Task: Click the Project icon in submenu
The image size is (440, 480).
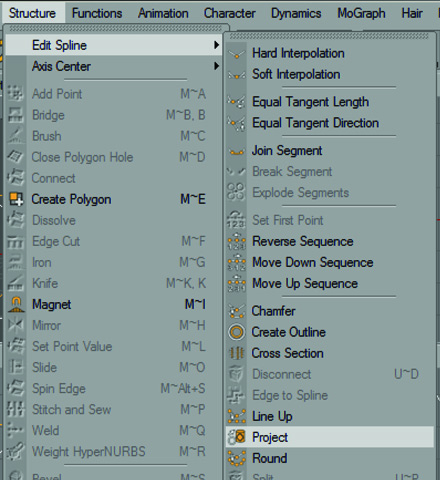Action: tap(237, 437)
